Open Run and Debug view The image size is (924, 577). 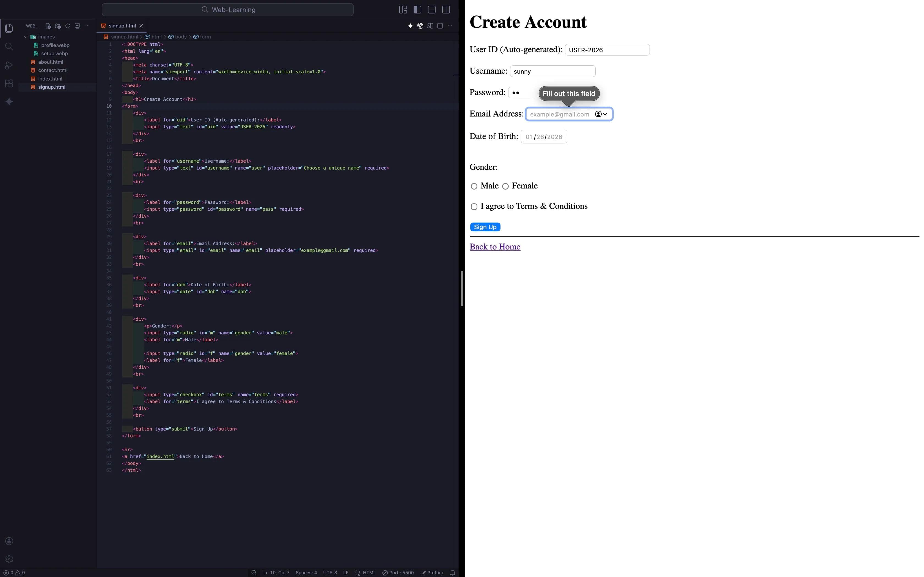point(9,65)
